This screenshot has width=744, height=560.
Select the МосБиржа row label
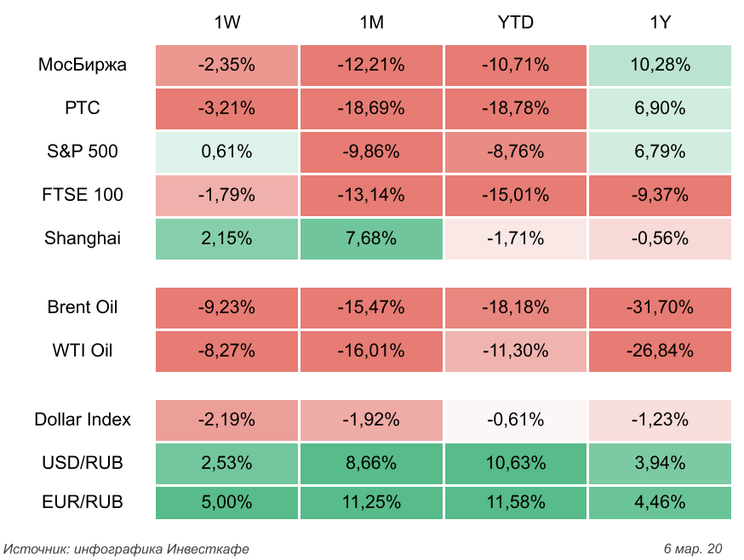[x=83, y=65]
